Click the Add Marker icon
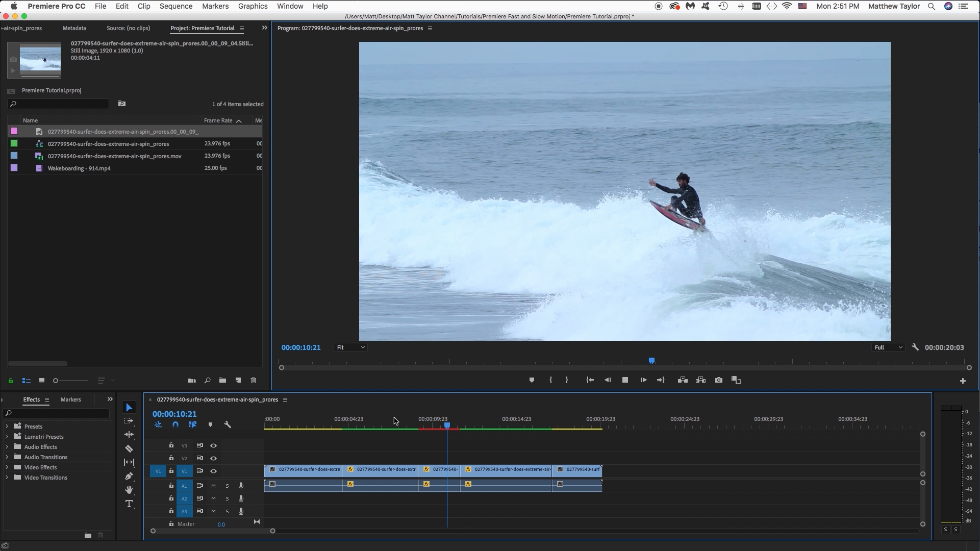Viewport: 980px width, 551px height. [532, 380]
